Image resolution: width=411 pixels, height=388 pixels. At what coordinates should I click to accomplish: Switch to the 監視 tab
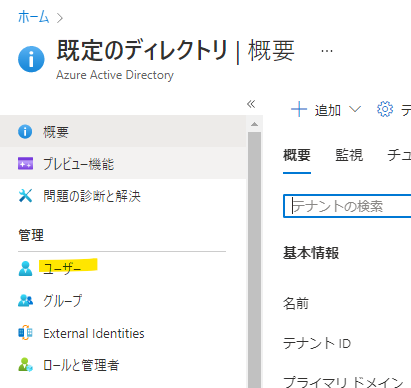pos(349,155)
